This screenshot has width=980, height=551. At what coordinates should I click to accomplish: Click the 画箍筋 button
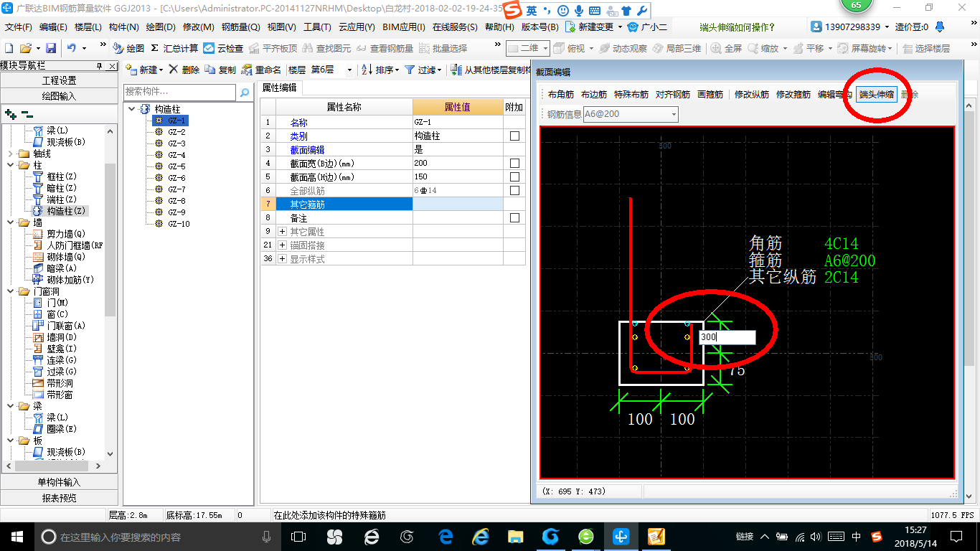(x=710, y=94)
